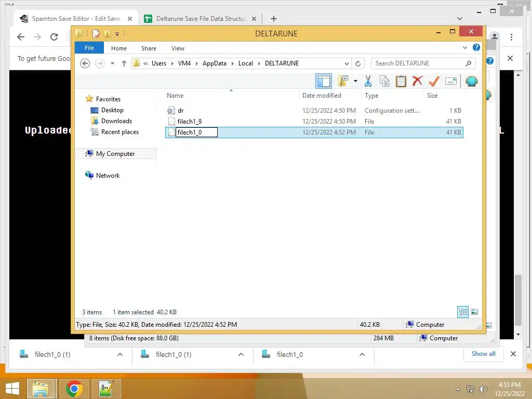Click the quick access Properties icon
This screenshot has height=399, width=532.
(x=96, y=34)
